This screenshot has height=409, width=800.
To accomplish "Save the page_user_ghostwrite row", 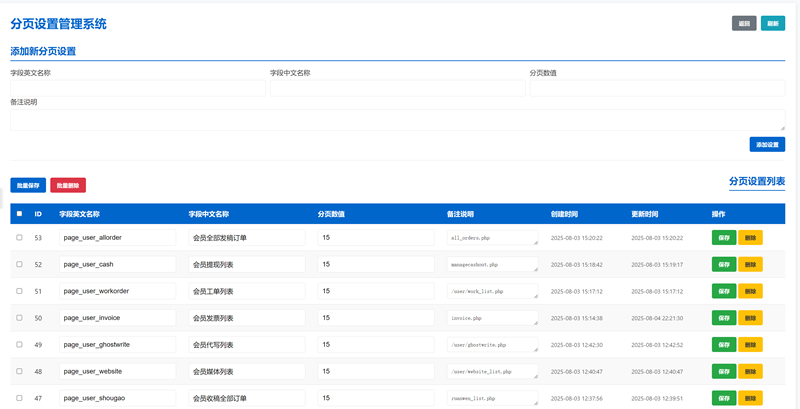I will tap(724, 344).
